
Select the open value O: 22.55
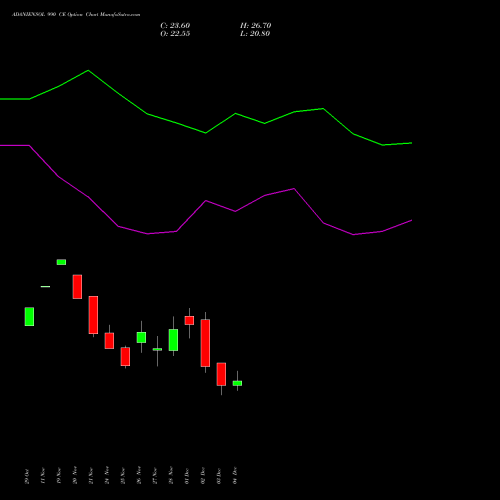pos(175,34)
